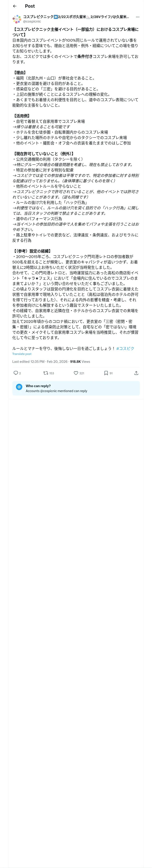152x868 pixels.
Task: Click the Post heading at top
Action: point(30,6)
